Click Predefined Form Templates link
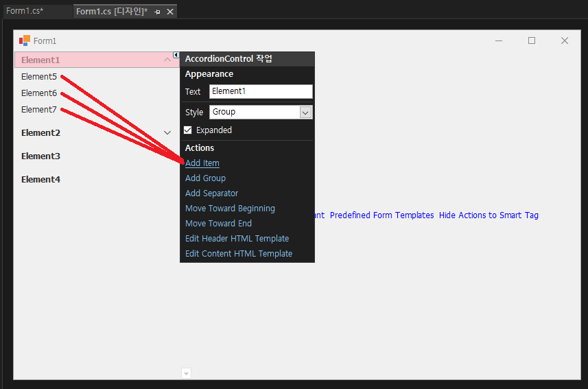588x389 pixels. coord(381,215)
